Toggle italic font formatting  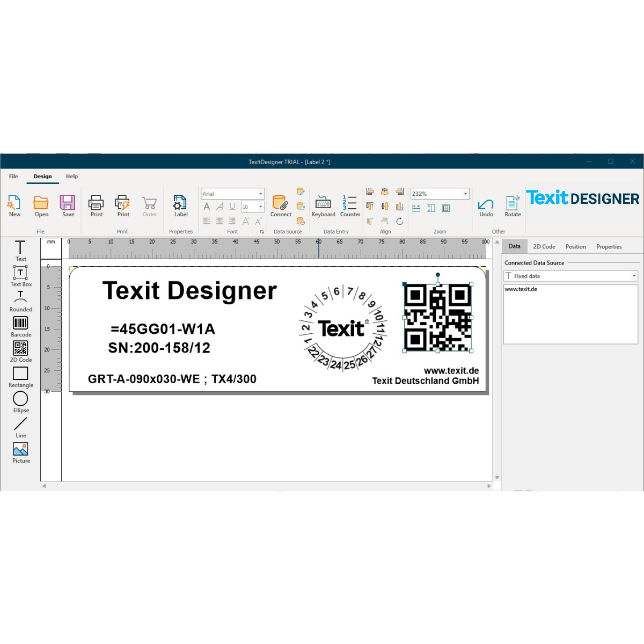219,207
